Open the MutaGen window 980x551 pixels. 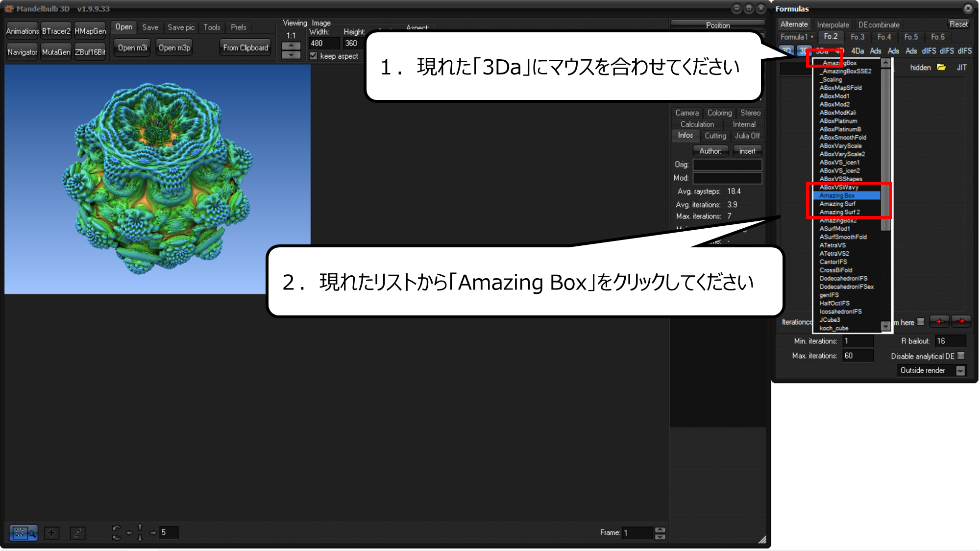click(56, 52)
